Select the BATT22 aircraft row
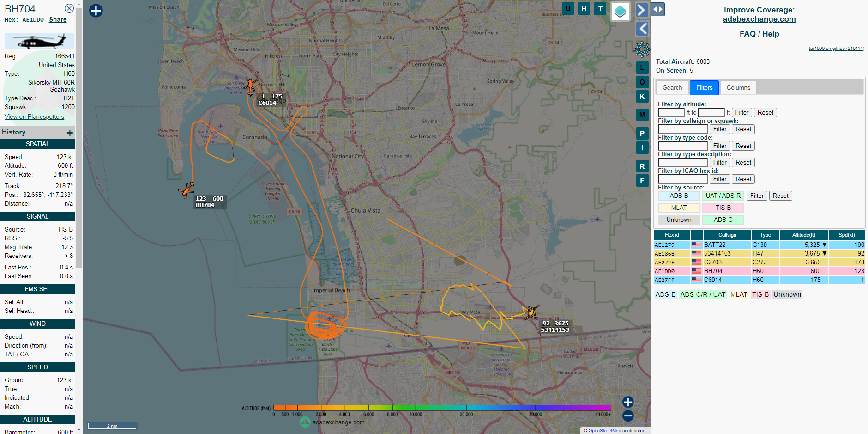 point(759,245)
